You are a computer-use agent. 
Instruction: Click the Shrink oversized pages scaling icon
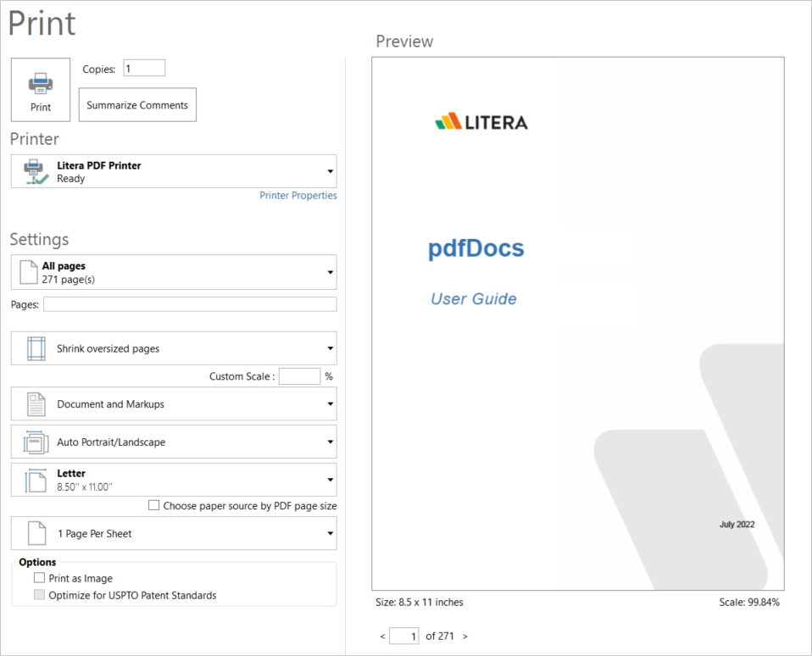click(36, 348)
